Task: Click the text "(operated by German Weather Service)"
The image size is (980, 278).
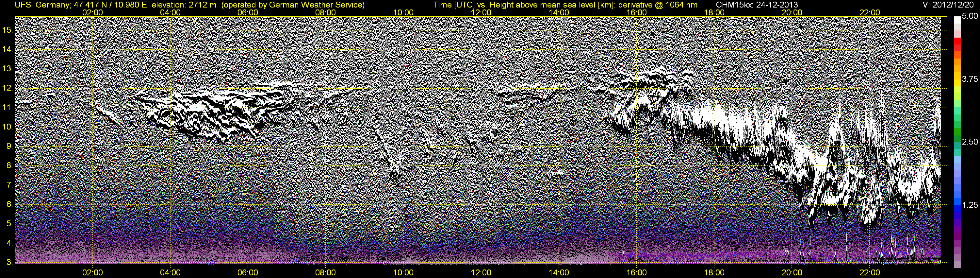Action: (x=293, y=5)
